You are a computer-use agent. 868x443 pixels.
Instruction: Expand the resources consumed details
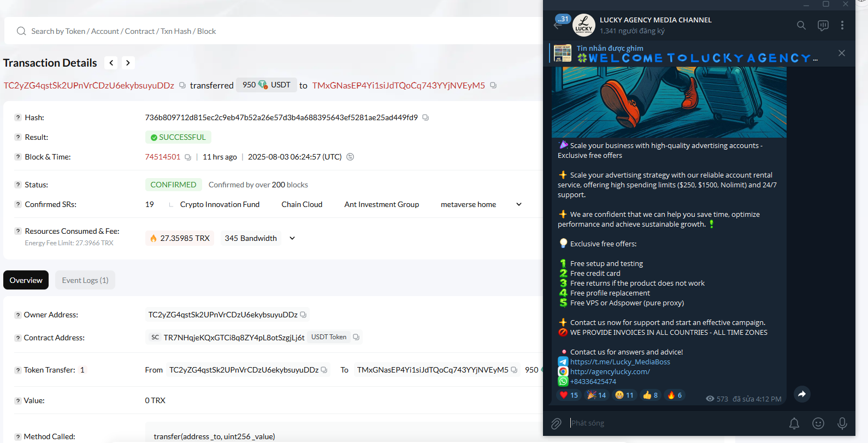(x=292, y=238)
